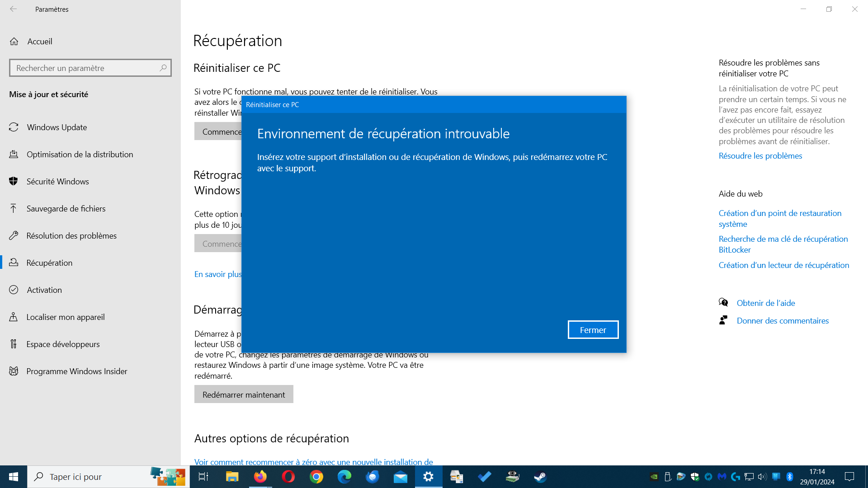This screenshot has height=488, width=868.
Task: Launch Google Chrome from taskbar
Action: pyautogui.click(x=316, y=477)
